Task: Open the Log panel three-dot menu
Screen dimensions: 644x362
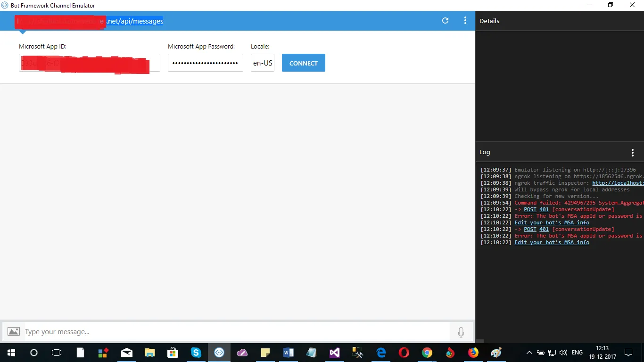Action: pos(633,152)
